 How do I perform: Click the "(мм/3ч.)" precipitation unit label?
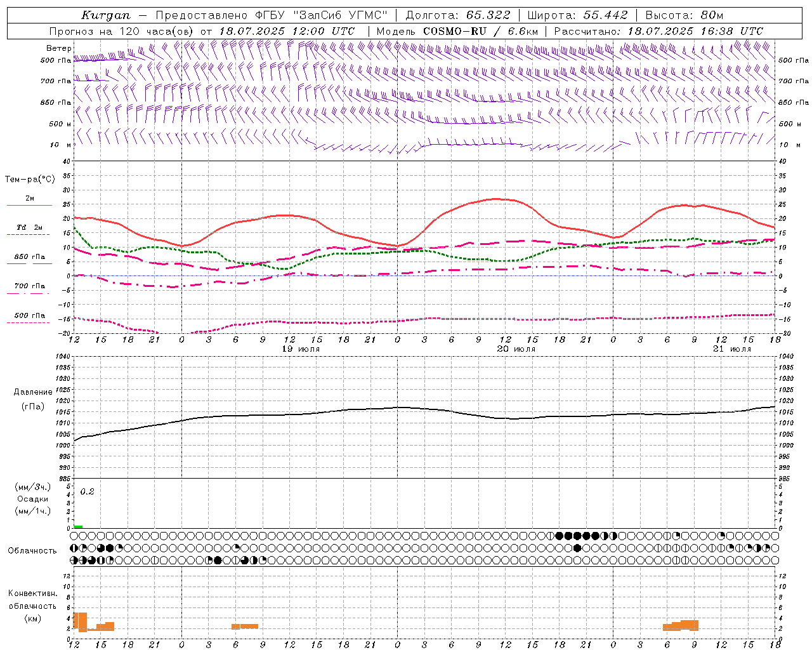(x=33, y=487)
